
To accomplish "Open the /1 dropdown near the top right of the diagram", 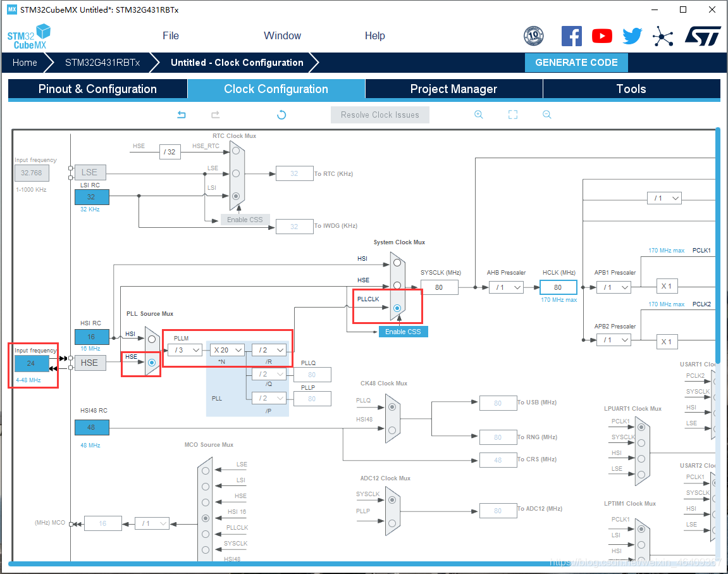I will point(664,198).
